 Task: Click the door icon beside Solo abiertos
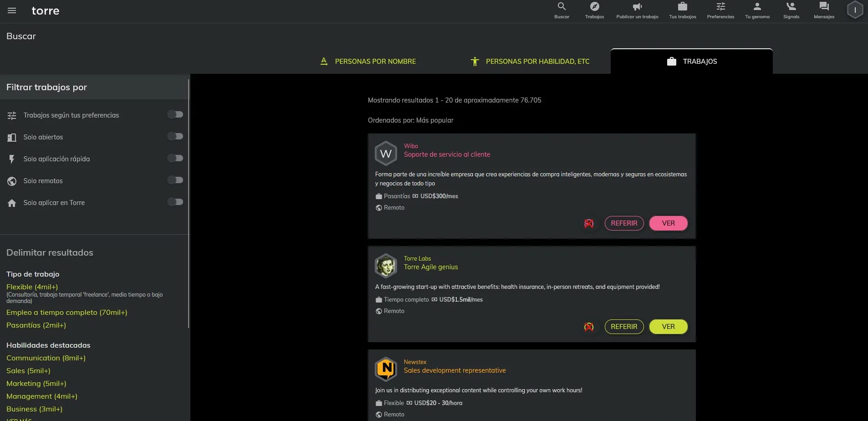(12, 137)
